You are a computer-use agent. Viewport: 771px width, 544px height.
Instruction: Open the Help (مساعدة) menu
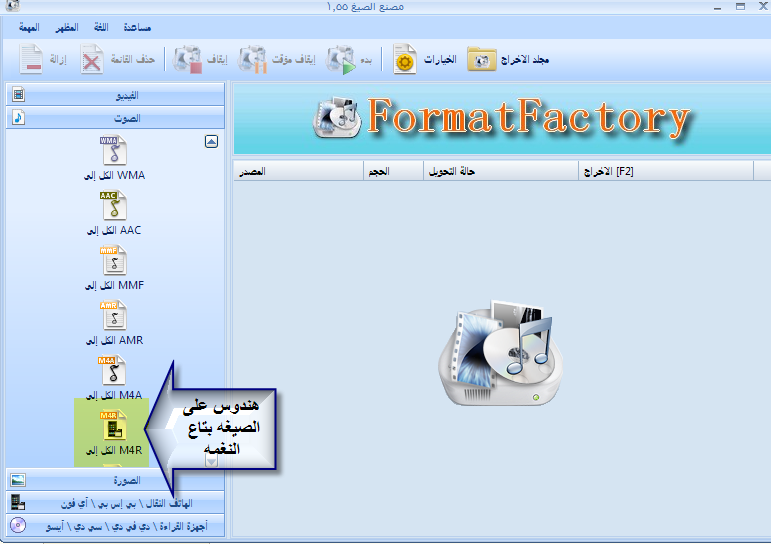[x=137, y=28]
